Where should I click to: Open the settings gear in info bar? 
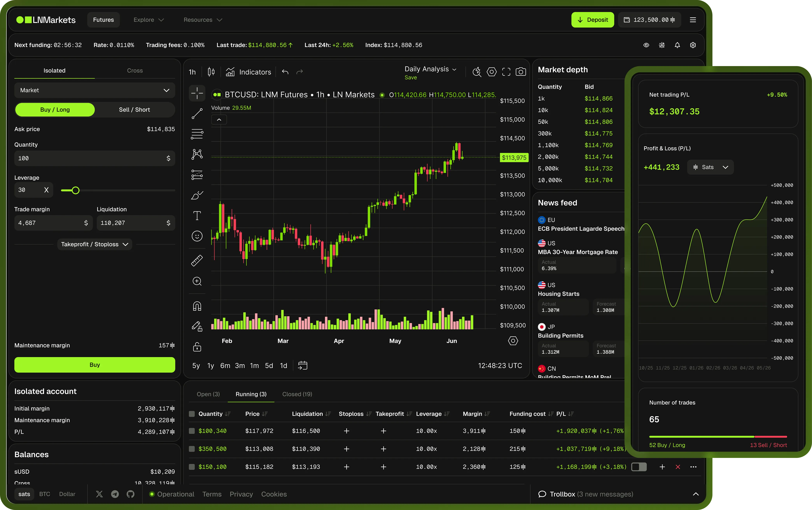tap(693, 45)
